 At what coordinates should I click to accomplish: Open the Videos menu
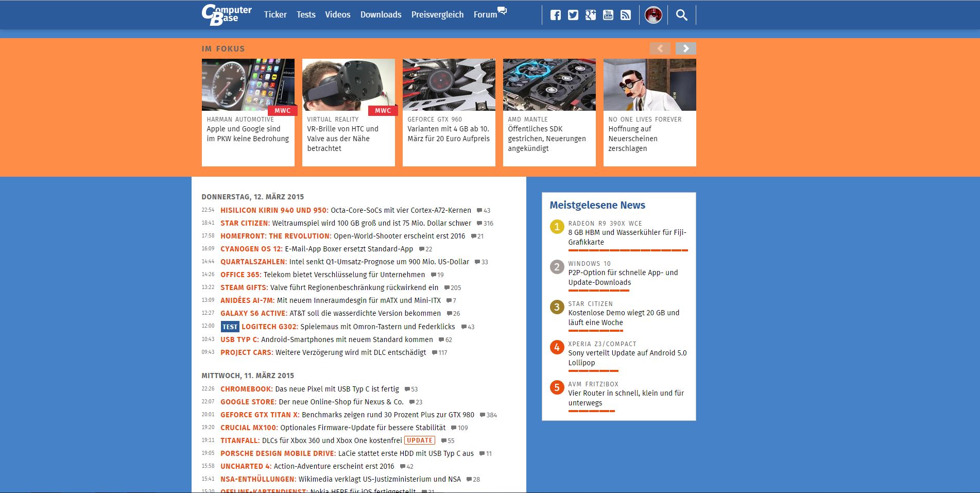337,14
